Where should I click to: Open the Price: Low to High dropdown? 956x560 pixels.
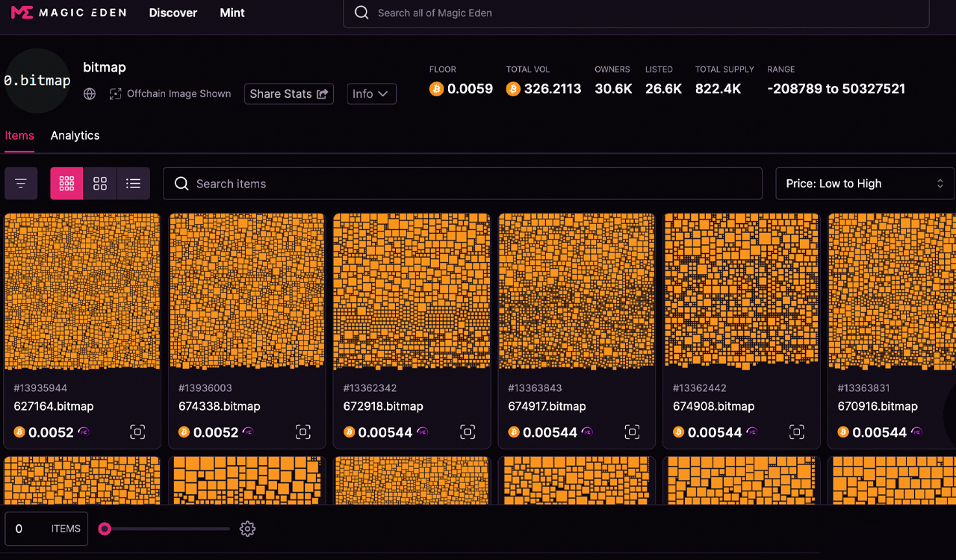pos(863,183)
